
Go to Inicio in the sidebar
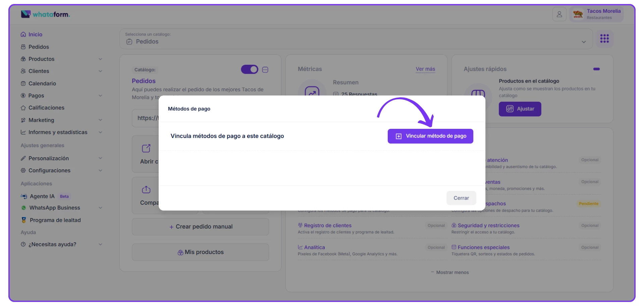[x=35, y=35]
